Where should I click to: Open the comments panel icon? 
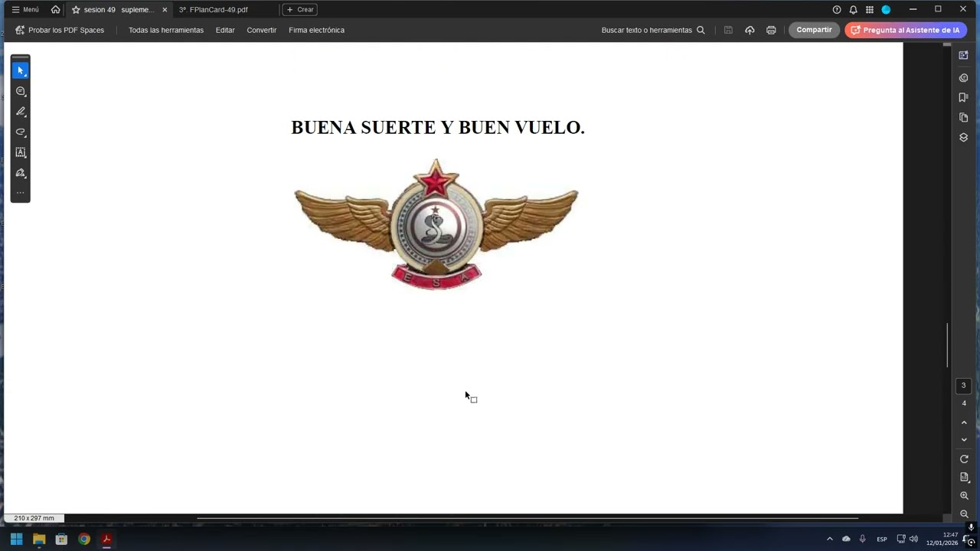pyautogui.click(x=964, y=77)
